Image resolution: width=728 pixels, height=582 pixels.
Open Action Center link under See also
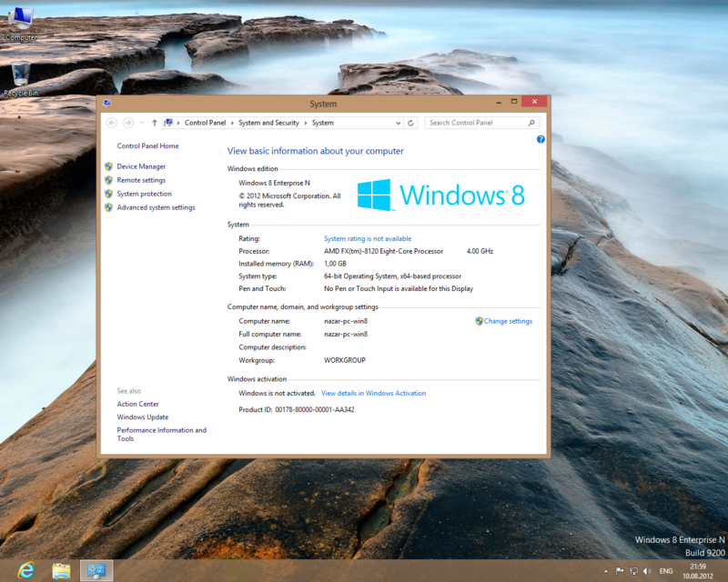pyautogui.click(x=138, y=404)
